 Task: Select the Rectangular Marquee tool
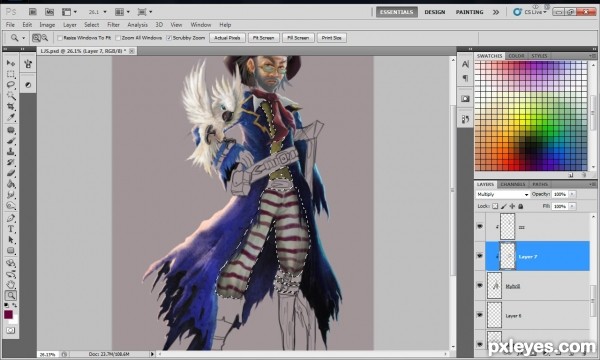[11, 74]
